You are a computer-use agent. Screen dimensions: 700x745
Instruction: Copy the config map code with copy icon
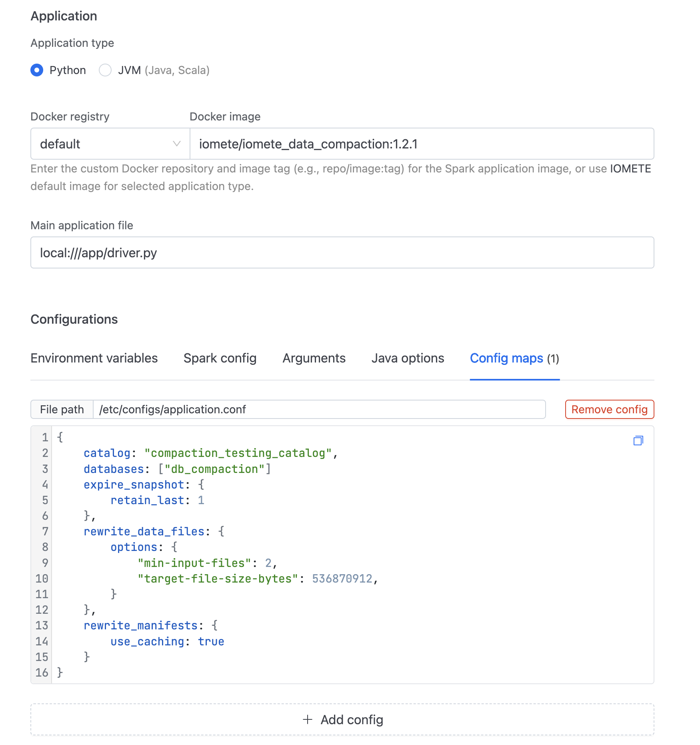(x=638, y=441)
